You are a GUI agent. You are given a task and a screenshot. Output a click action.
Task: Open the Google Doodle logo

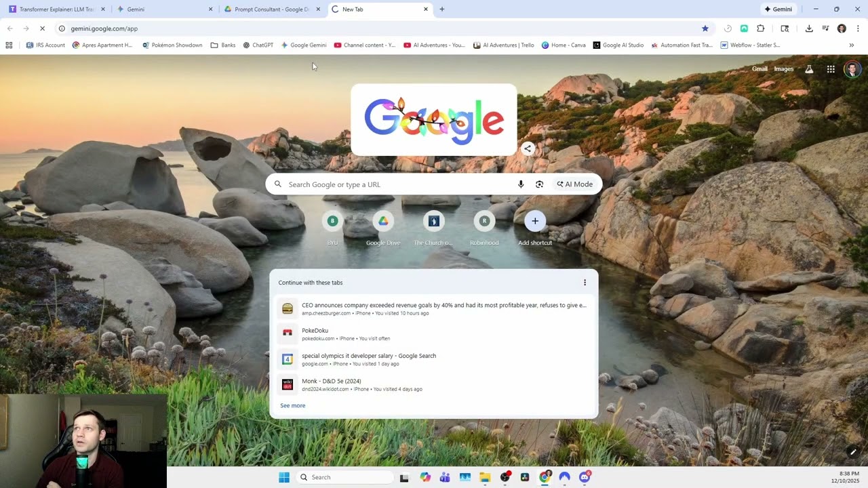pyautogui.click(x=434, y=120)
